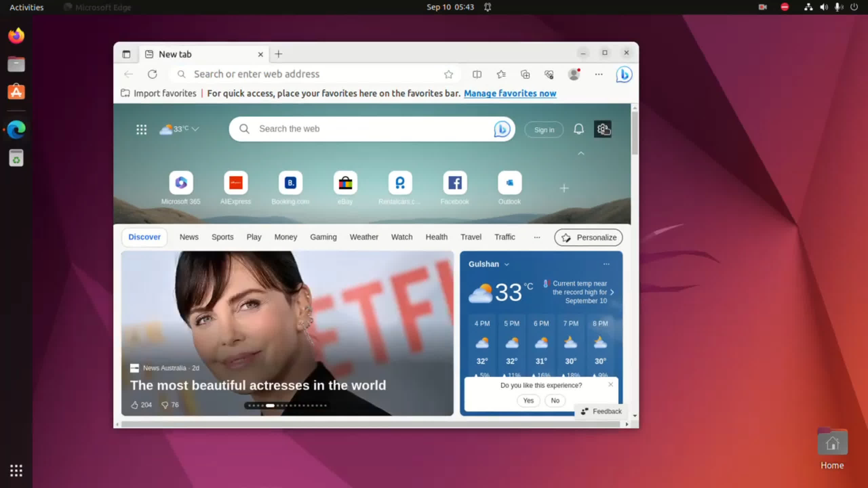Open notifications bell on new tab page

tap(579, 129)
